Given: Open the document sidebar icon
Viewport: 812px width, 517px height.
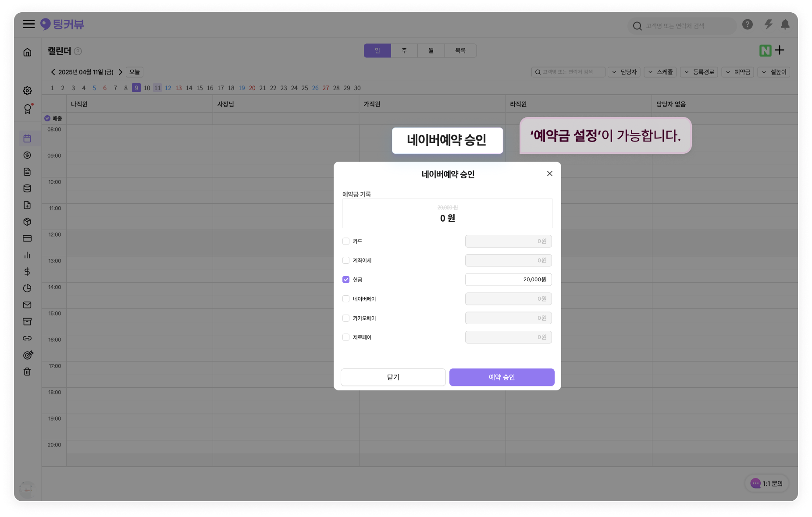Looking at the screenshot, I should tap(27, 172).
